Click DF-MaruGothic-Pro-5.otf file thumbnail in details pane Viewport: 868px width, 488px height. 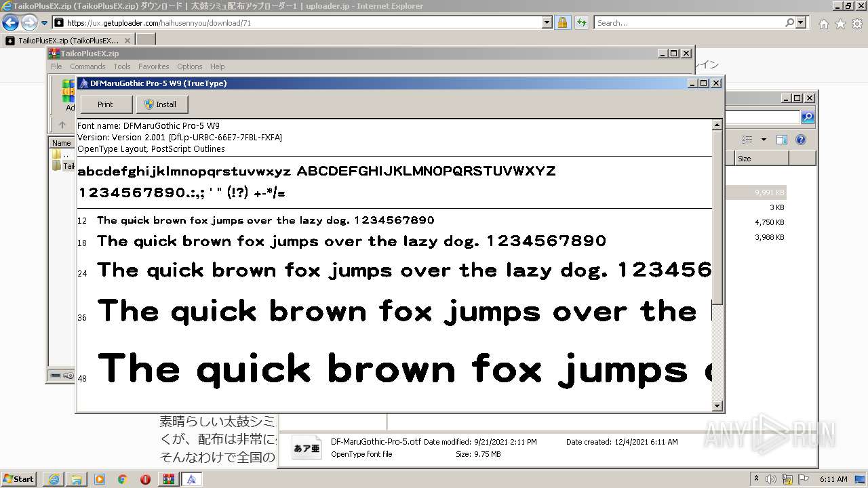pos(307,448)
